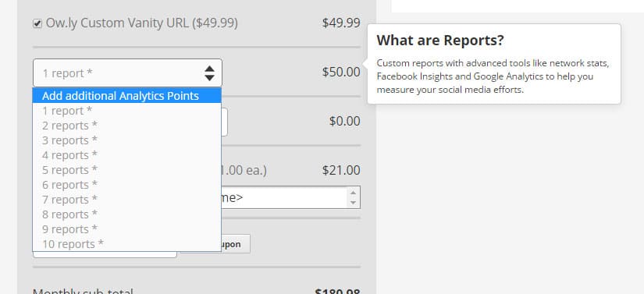
Task: Choose the 7 reports entry
Action: (x=127, y=200)
